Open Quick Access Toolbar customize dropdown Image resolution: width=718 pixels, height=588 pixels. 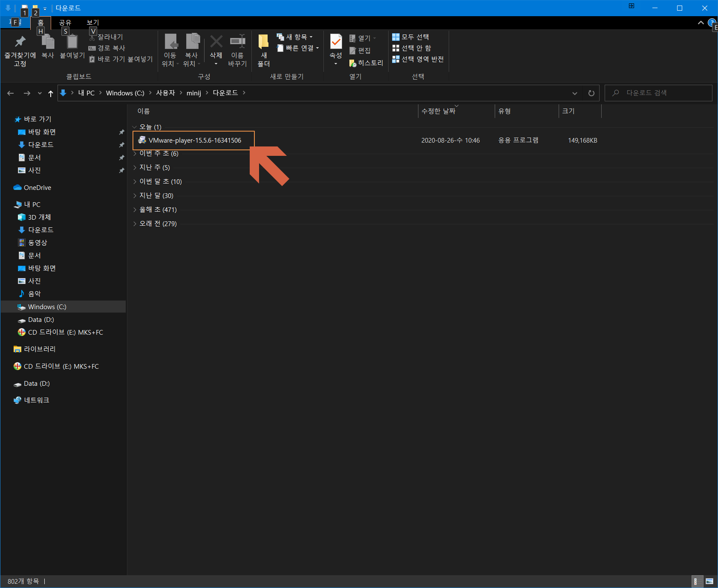click(45, 9)
